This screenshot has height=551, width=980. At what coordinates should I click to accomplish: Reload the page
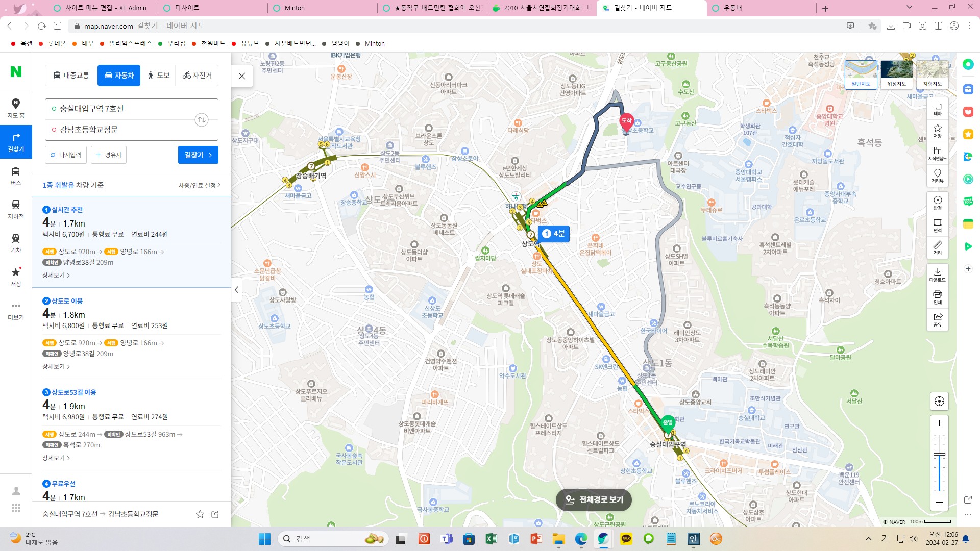click(42, 26)
